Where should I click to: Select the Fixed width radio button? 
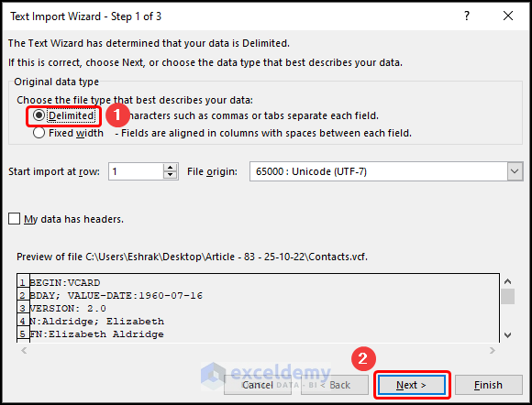(x=39, y=133)
